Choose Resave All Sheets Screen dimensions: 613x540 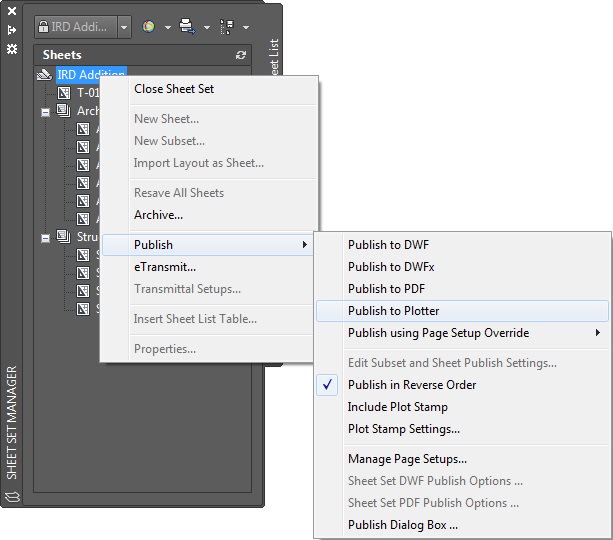[209, 193]
